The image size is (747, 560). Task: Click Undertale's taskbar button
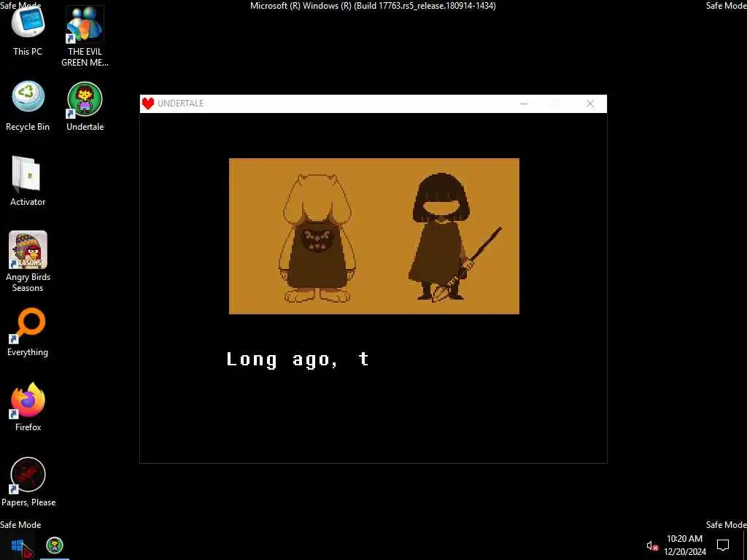55,545
